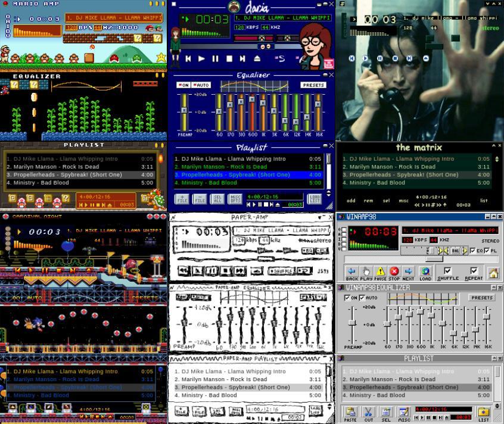
Task: Open the PRESETS menu in Winamp98 Equalizer
Action: pos(481,298)
